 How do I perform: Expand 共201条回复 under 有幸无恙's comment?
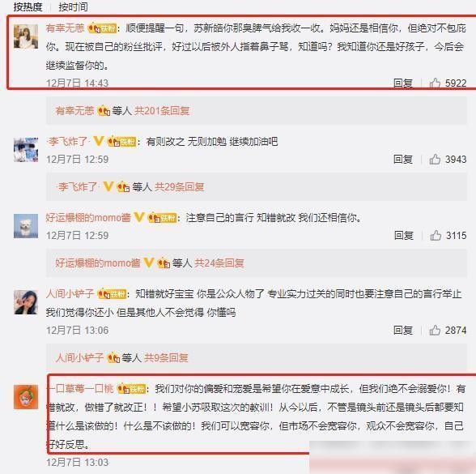pos(162,110)
